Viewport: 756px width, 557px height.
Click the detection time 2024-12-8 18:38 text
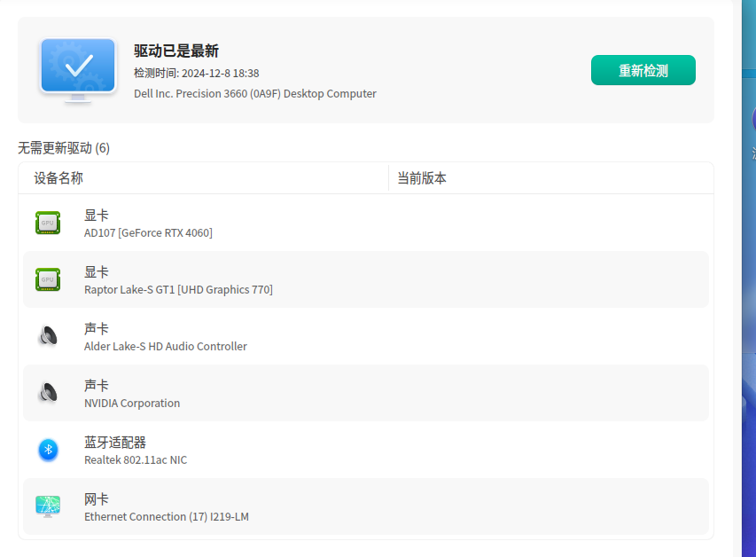coord(196,73)
